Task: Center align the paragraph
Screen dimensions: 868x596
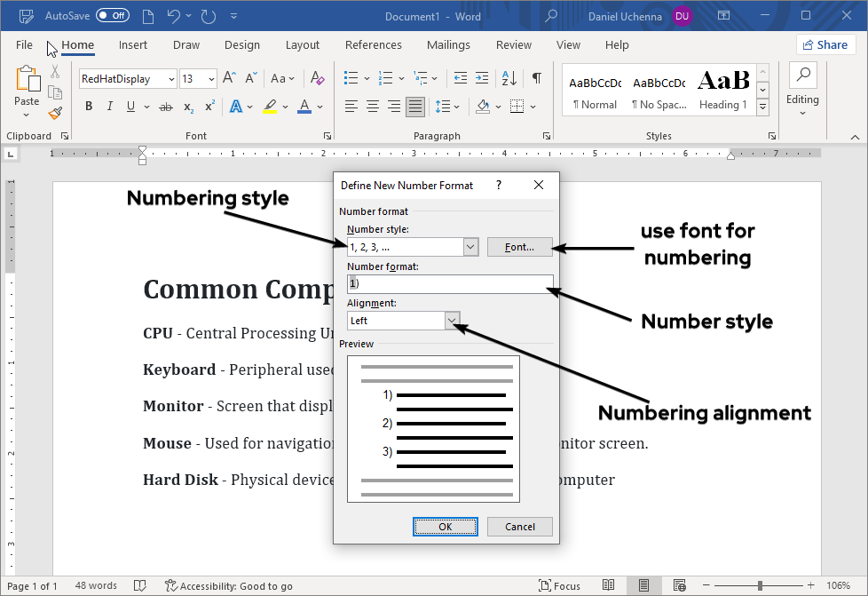Action: pyautogui.click(x=373, y=107)
